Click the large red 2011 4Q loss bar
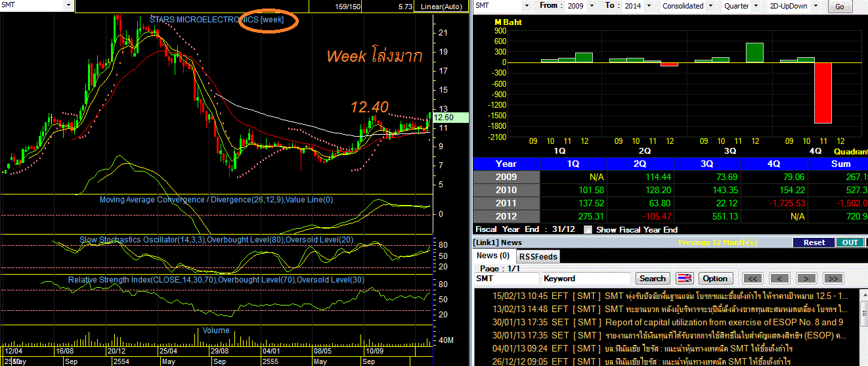Screen dimensions: 868x366 (823, 93)
